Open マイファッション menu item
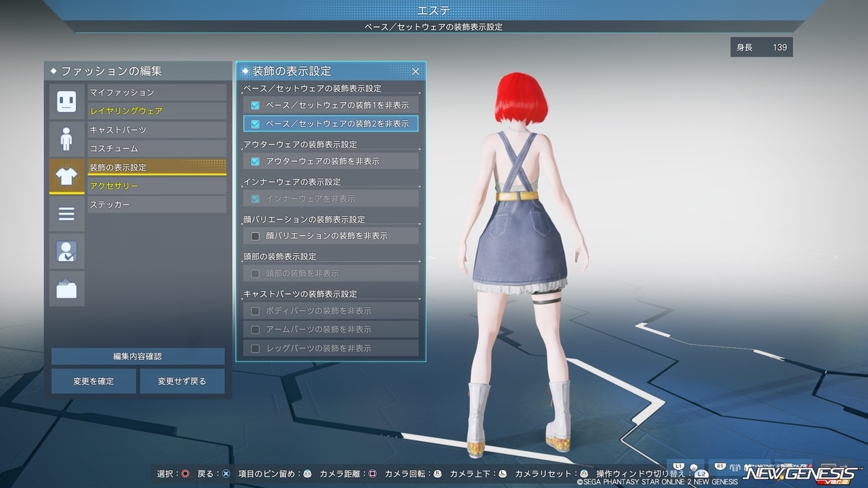The height and width of the screenshot is (488, 868). (x=157, y=93)
